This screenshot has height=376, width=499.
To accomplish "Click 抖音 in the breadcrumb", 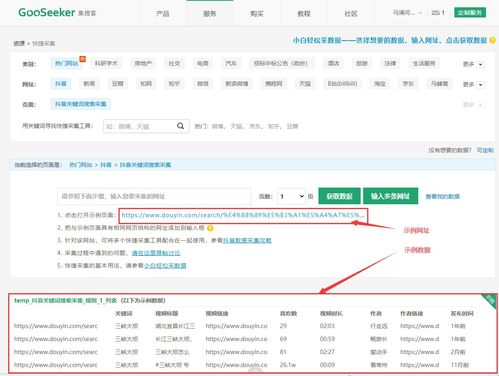I will point(106,165).
